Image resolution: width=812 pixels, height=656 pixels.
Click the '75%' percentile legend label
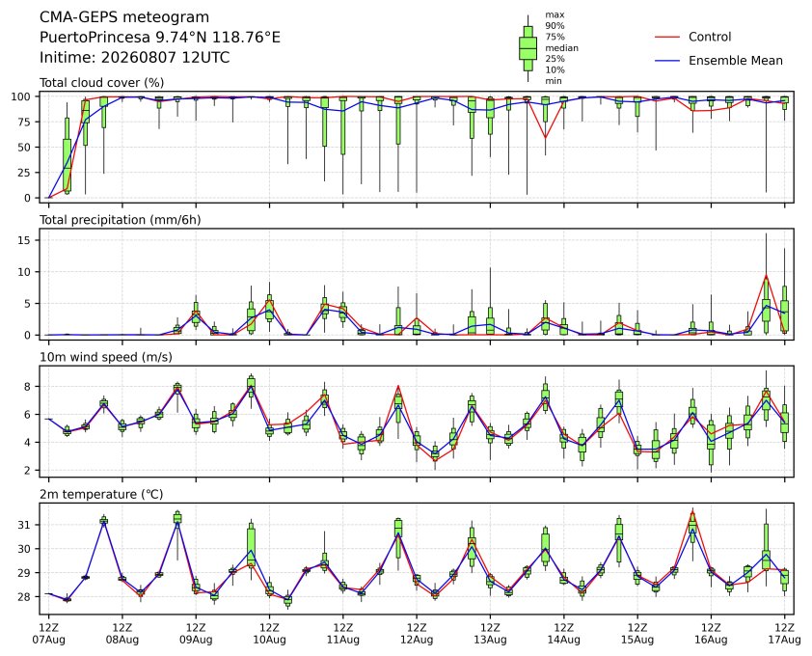click(x=555, y=37)
